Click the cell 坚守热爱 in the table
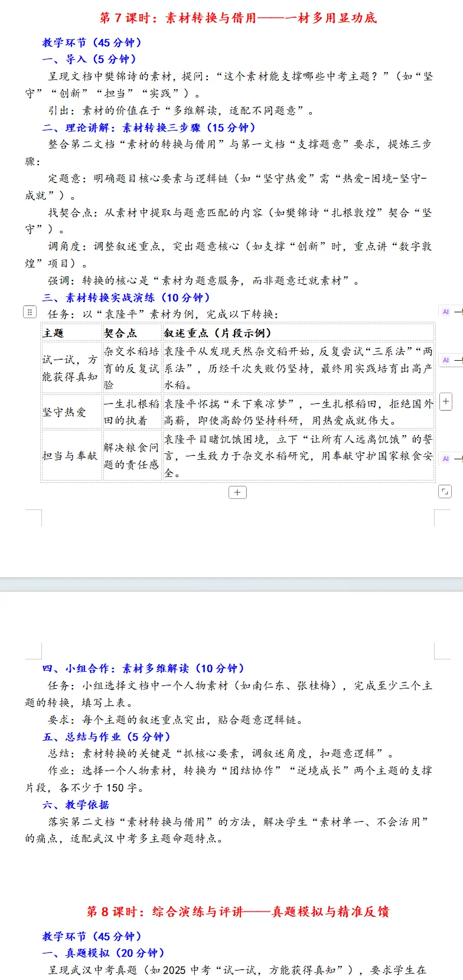Image resolution: width=463 pixels, height=980 pixels. pos(72,412)
